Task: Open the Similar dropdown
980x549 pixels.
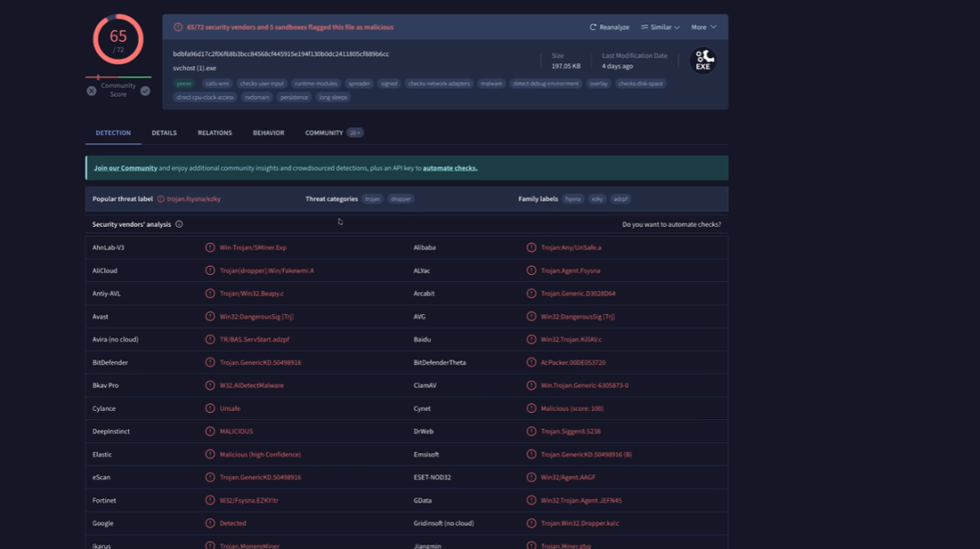Action: (x=660, y=27)
